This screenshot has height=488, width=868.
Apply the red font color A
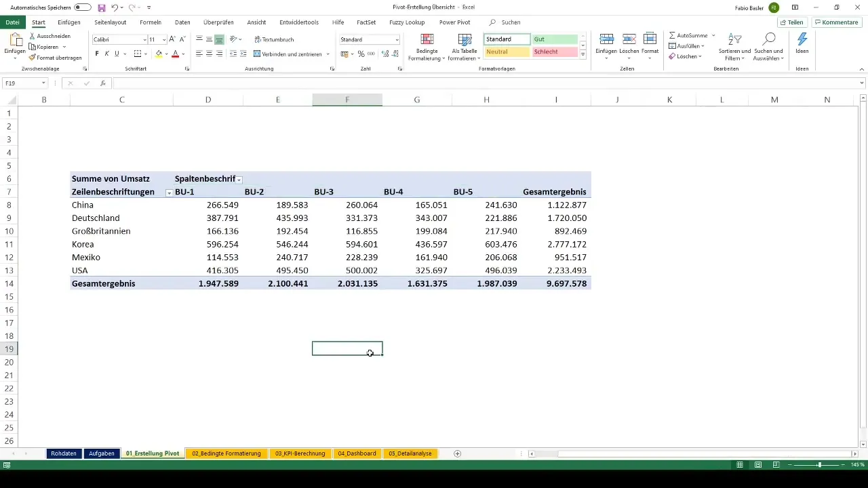tap(175, 54)
